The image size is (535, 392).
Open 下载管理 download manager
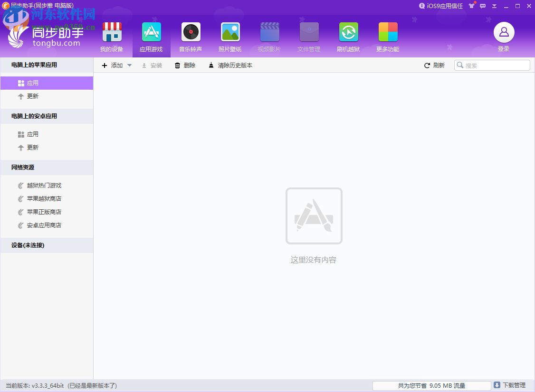click(x=510, y=385)
